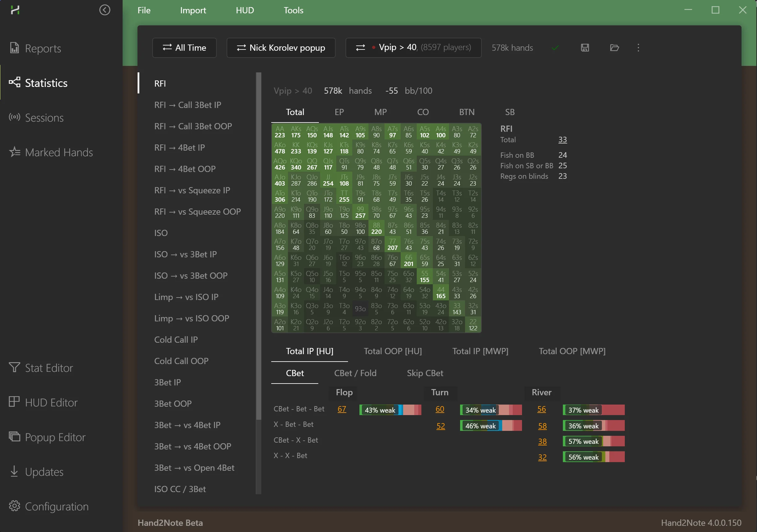This screenshot has width=757, height=532.
Task: Toggle the green filter checkmark
Action: (x=555, y=48)
